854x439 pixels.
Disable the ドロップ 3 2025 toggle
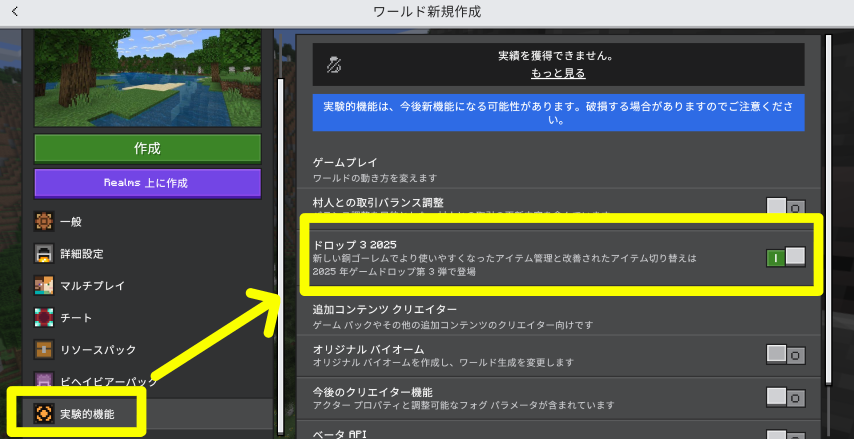point(785,257)
